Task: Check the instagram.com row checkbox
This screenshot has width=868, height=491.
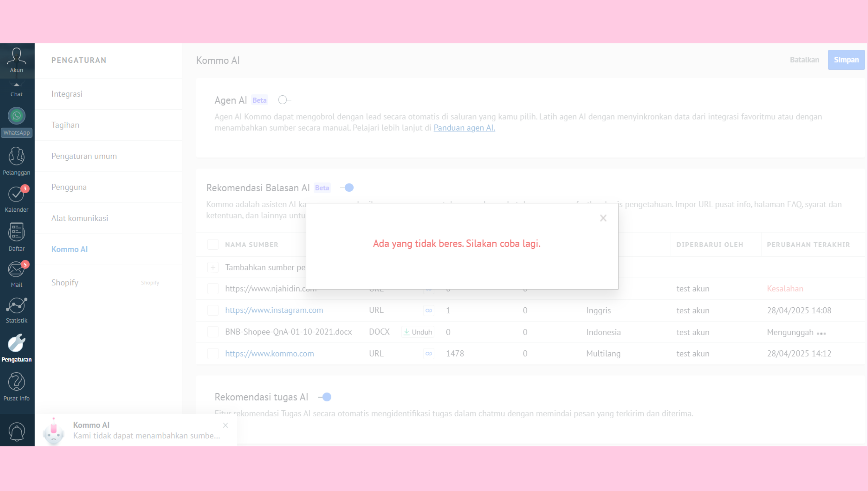Action: pyautogui.click(x=213, y=310)
